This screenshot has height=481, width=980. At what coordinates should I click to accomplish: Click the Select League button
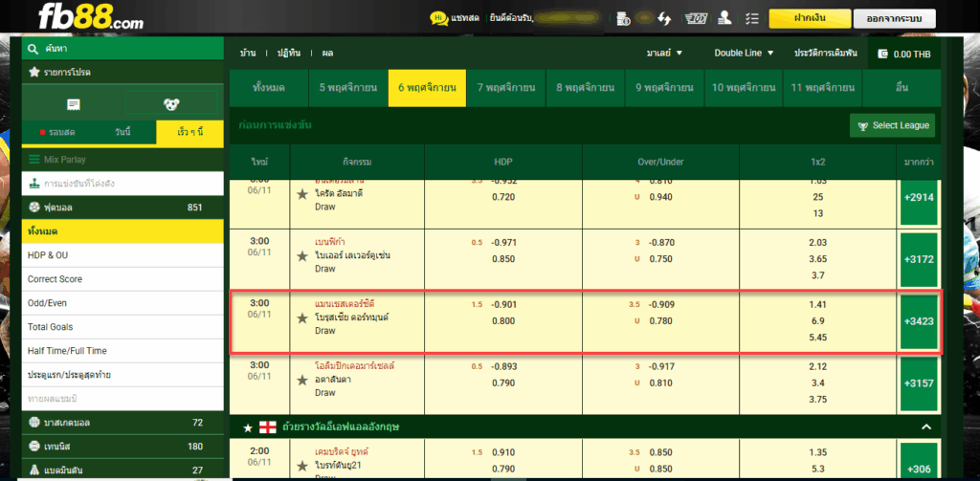pos(893,126)
